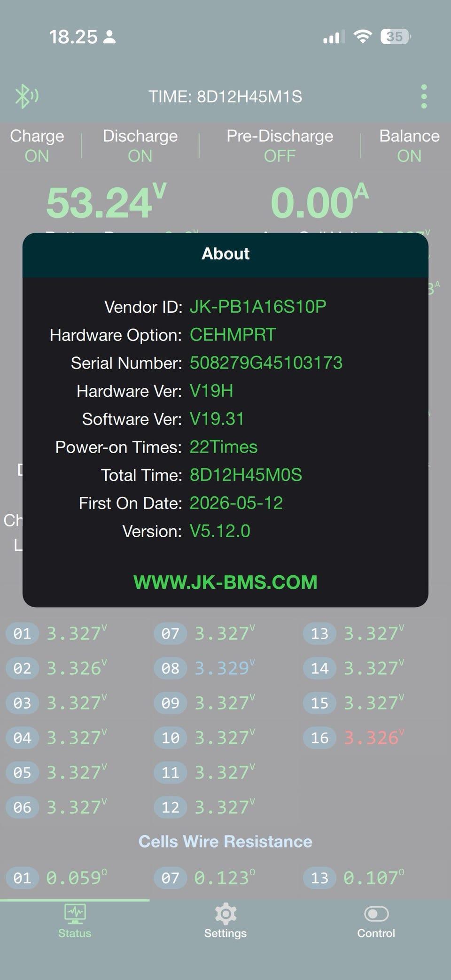The height and width of the screenshot is (980, 451).
Task: Tap the battery level indicator
Action: click(x=396, y=37)
